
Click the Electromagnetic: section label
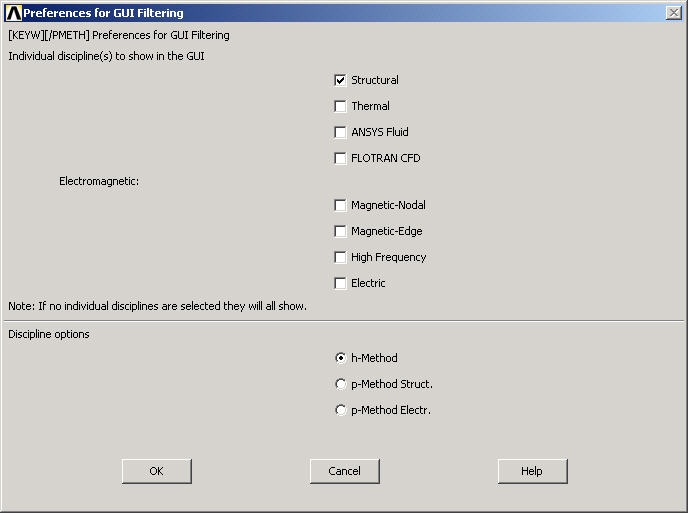(x=99, y=181)
